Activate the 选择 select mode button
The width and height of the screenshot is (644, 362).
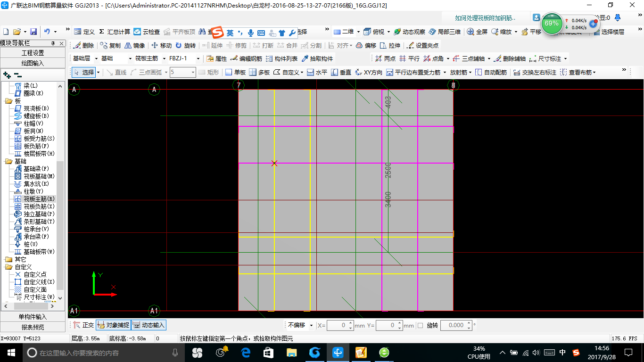[x=83, y=72]
